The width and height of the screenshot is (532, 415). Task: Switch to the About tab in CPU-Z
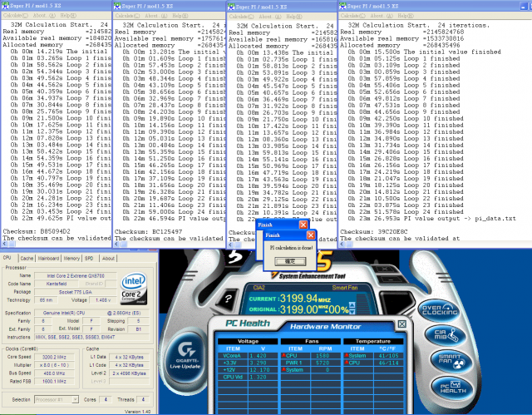pos(108,258)
